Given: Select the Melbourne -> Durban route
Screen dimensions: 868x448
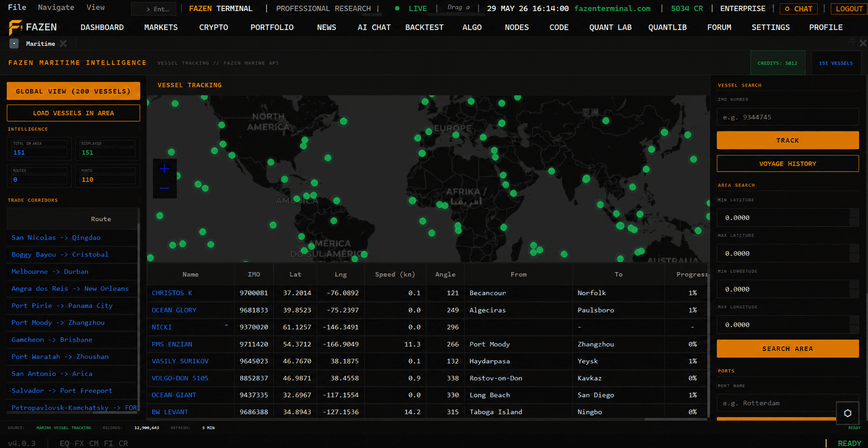Looking at the screenshot, I should (x=50, y=271).
